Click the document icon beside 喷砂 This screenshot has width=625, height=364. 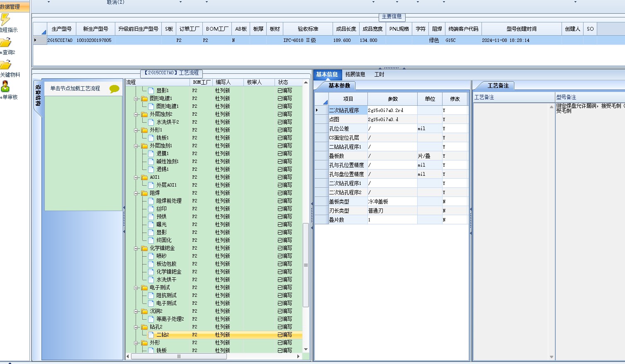click(x=151, y=256)
